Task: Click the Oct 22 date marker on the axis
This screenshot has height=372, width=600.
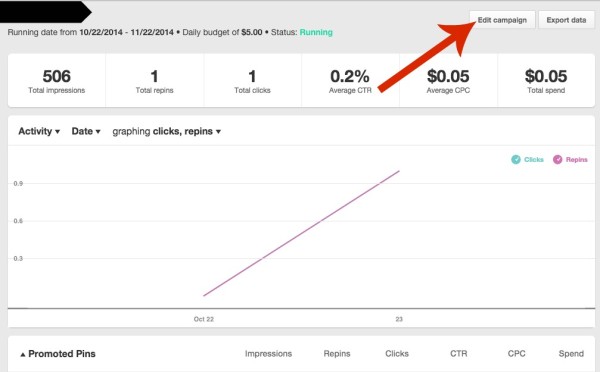Action: coord(204,319)
